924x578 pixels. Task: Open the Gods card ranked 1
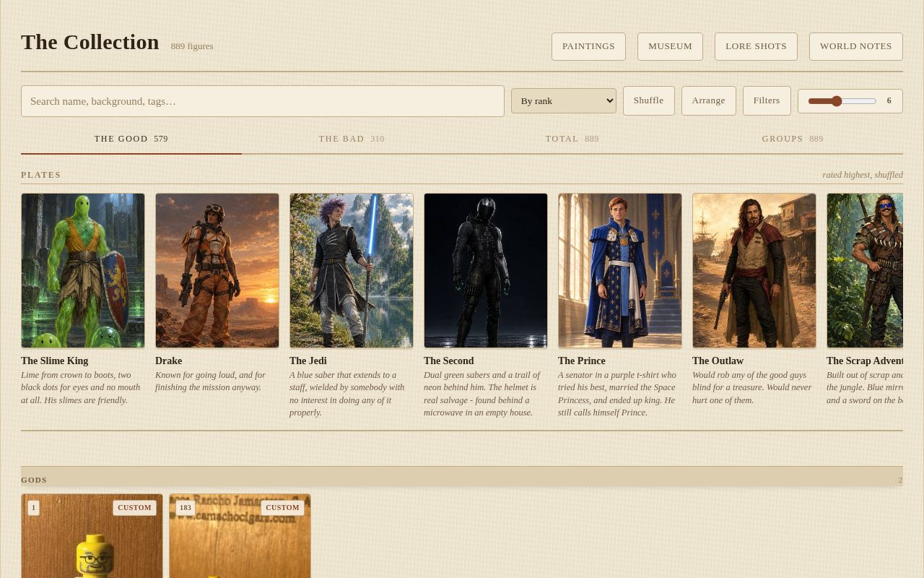(92, 536)
